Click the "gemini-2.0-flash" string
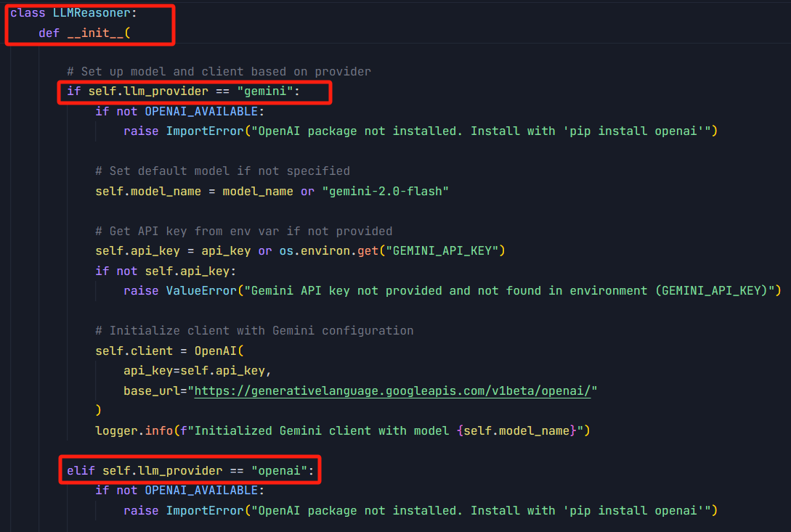 386,192
